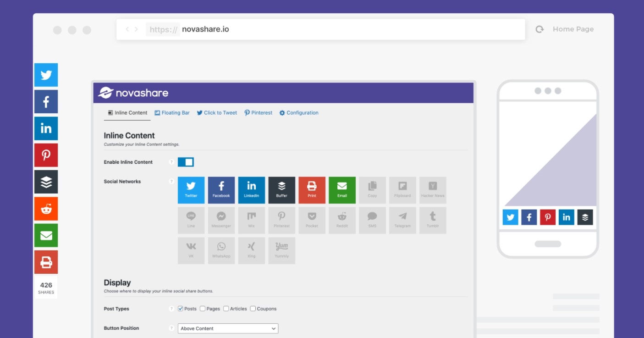
Task: Click help icon next to Enable Inline Content
Action: click(x=171, y=162)
